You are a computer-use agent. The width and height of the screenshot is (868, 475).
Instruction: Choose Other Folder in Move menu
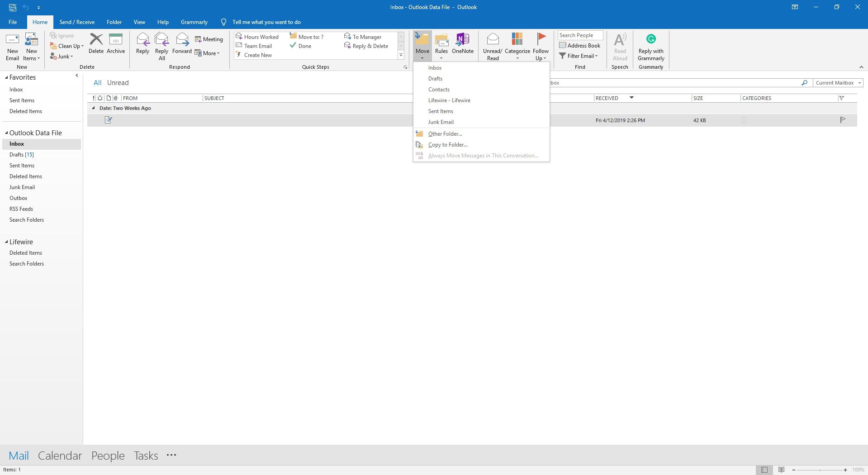481,134
